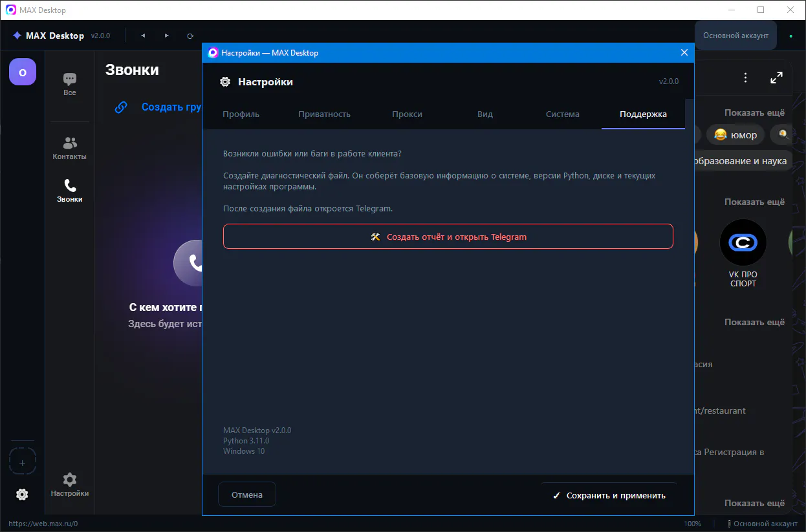This screenshot has width=806, height=532.
Task: Click the link icon next to Создать
Action: point(121,107)
